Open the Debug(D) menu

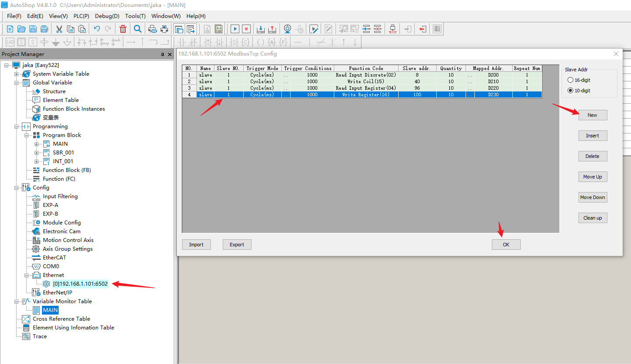click(107, 16)
